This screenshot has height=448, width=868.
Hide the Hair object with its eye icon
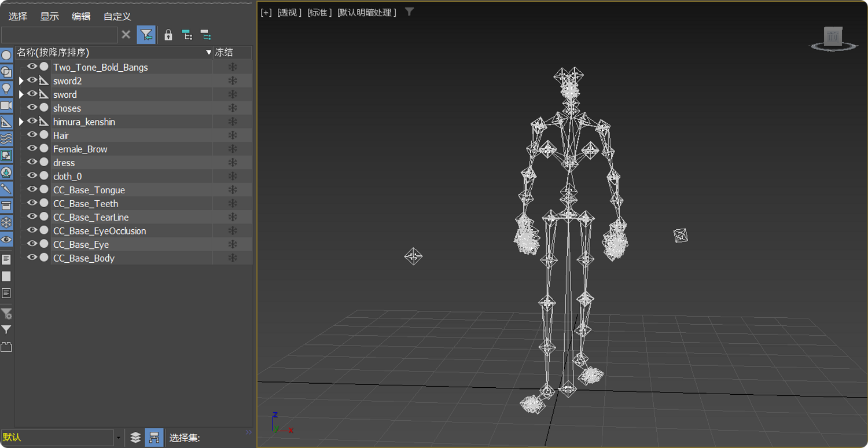[32, 135]
